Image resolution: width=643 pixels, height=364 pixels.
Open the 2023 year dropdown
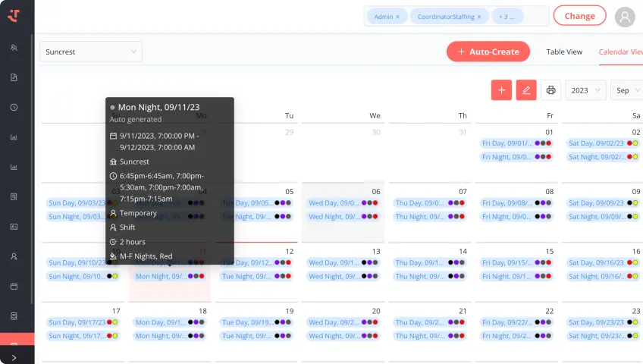click(585, 90)
